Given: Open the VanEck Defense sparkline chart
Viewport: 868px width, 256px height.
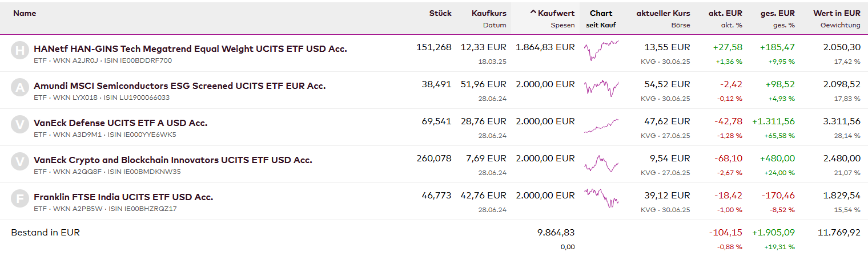Looking at the screenshot, I should [x=601, y=125].
